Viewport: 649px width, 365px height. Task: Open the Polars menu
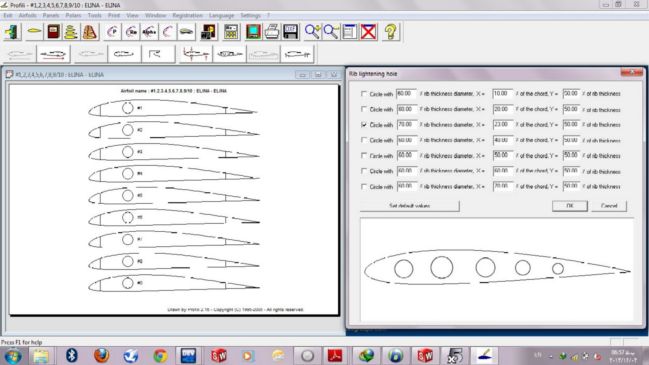73,15
